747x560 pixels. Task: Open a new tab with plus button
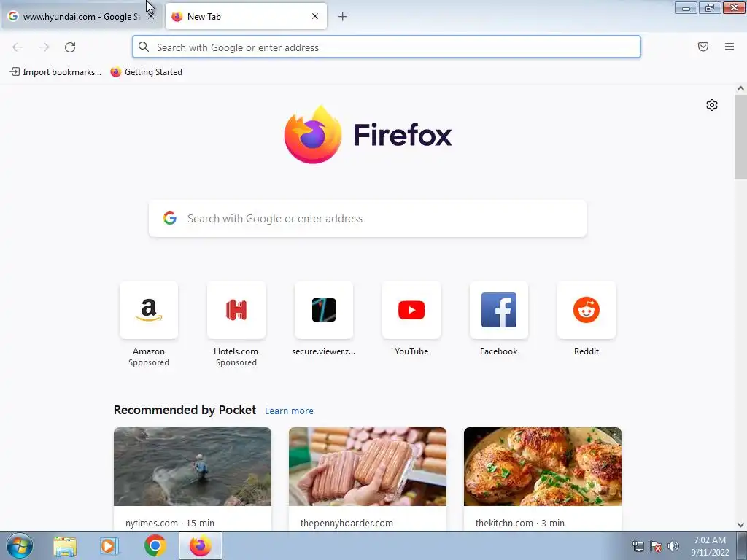[343, 17]
